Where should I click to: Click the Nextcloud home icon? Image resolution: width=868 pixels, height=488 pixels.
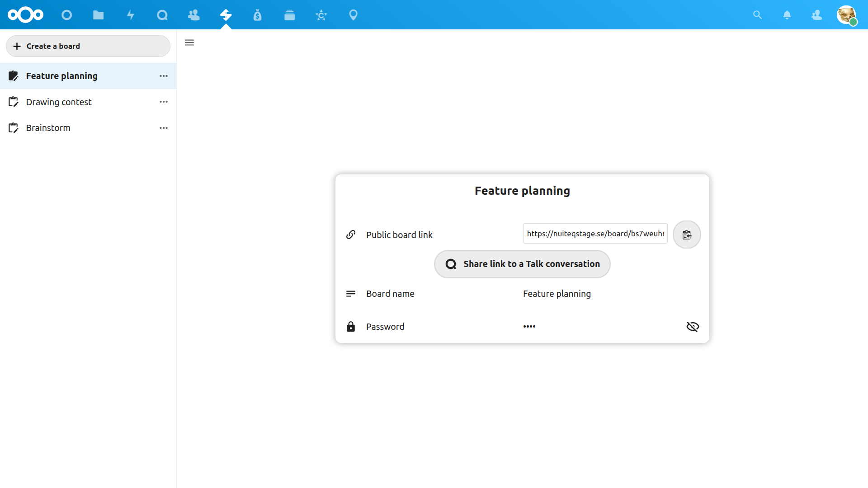[26, 14]
